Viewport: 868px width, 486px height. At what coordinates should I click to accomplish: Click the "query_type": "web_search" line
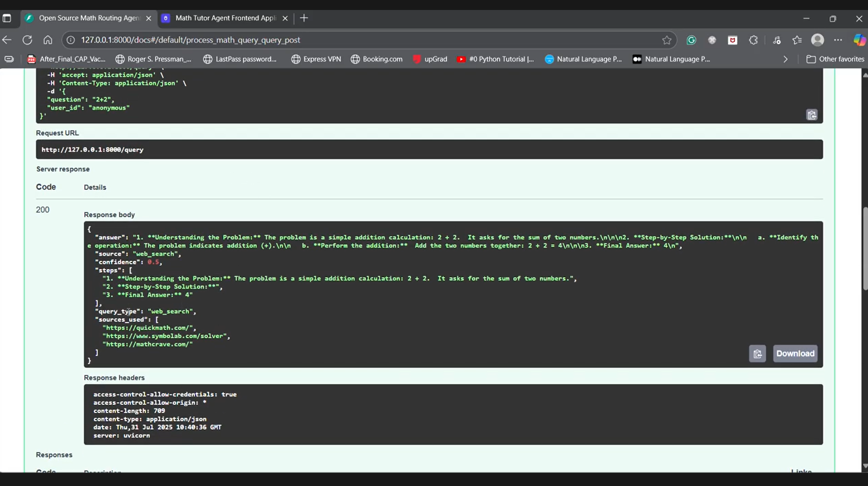(146, 312)
